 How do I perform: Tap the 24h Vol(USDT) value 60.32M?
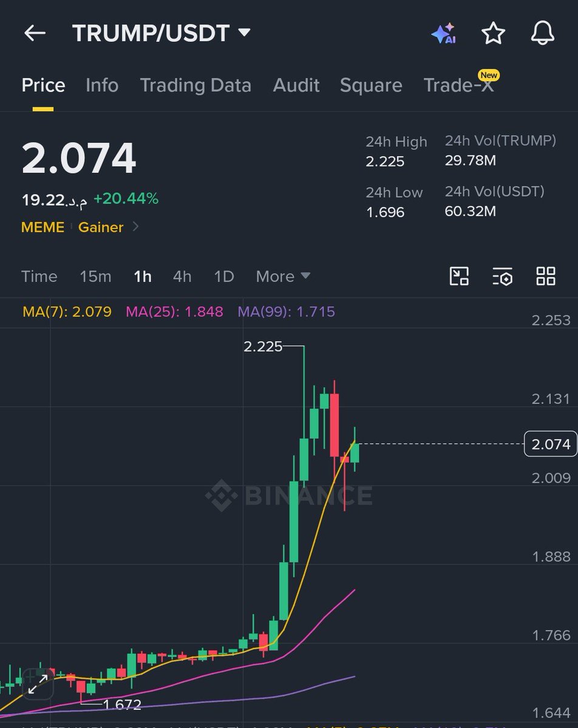coord(471,211)
